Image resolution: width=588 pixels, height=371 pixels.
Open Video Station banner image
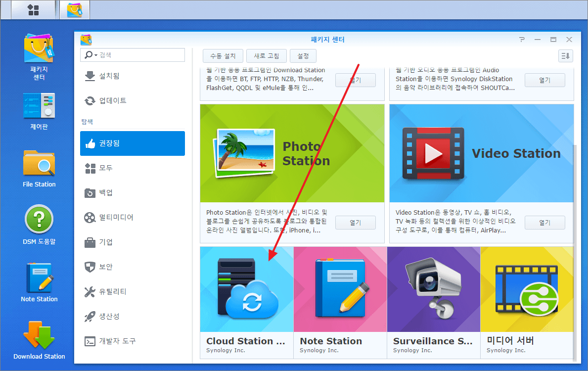[482, 153]
